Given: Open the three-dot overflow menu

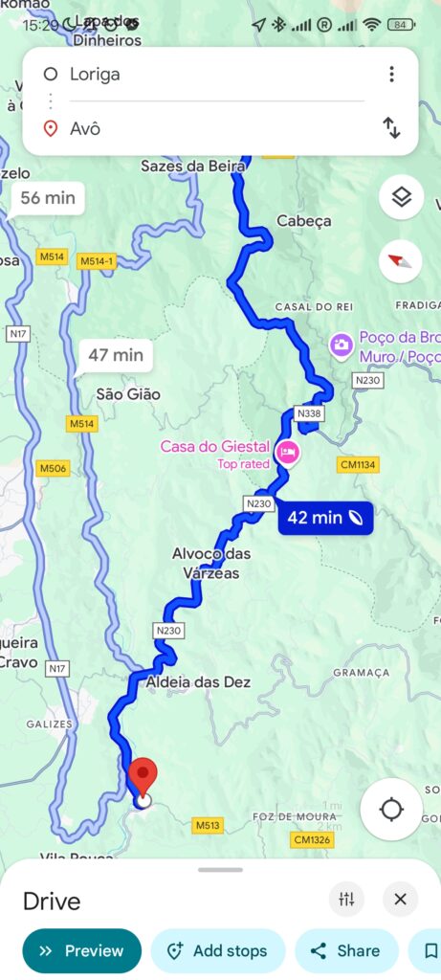Looking at the screenshot, I should (x=391, y=75).
